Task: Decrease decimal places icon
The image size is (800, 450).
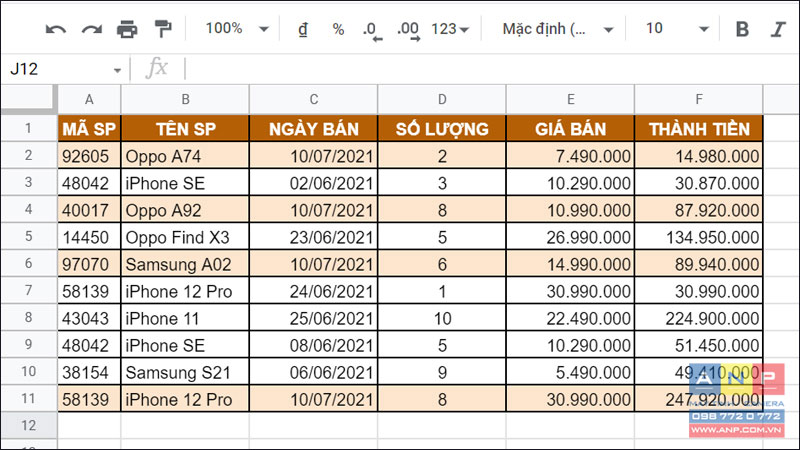Action: 372,30
